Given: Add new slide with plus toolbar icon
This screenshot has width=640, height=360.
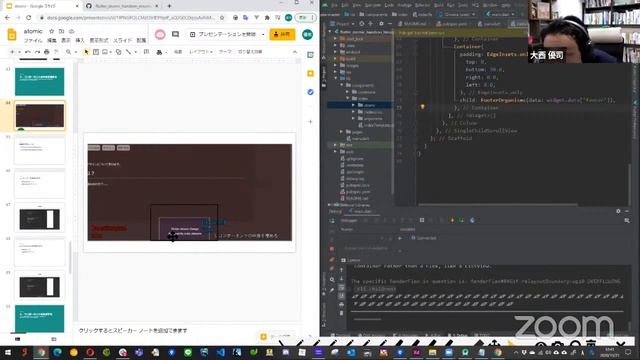Looking at the screenshot, I should [12, 52].
